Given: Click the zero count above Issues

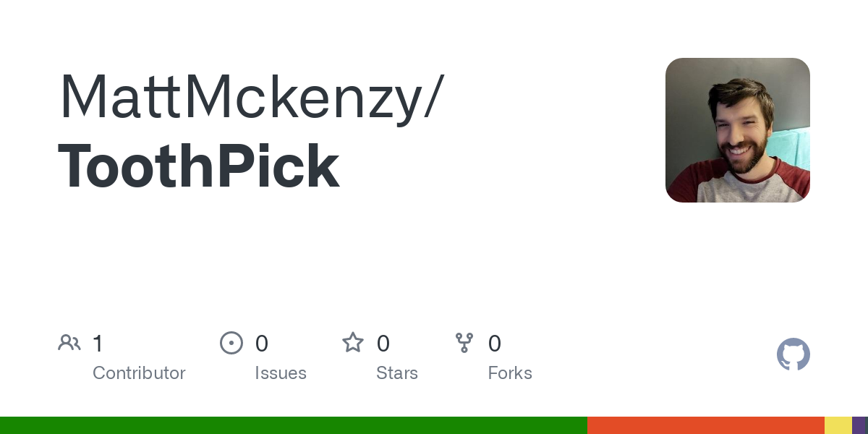Looking at the screenshot, I should click(262, 344).
